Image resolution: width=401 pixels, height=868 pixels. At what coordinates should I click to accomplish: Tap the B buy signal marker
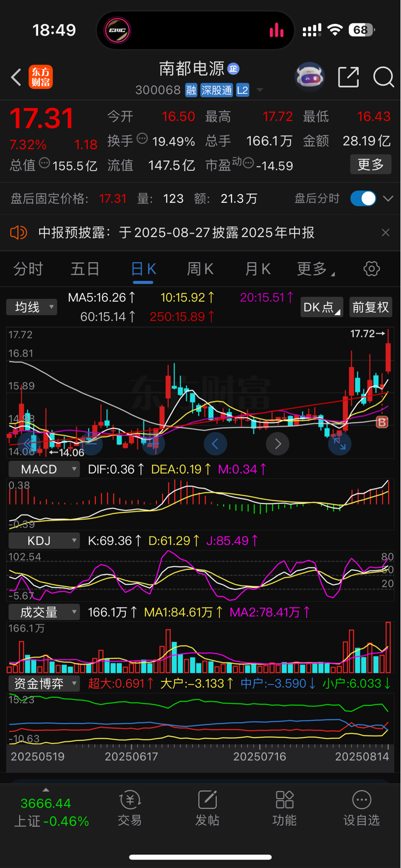[382, 422]
